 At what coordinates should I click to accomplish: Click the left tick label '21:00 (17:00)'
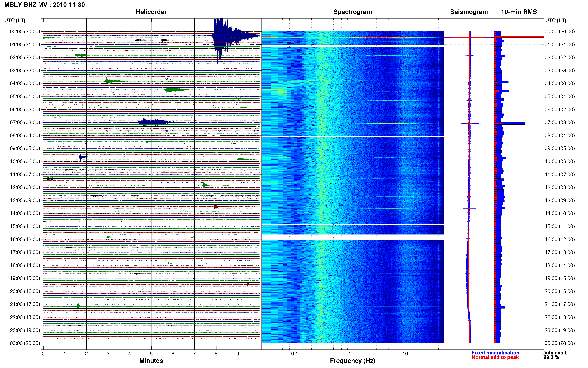[x=25, y=304]
